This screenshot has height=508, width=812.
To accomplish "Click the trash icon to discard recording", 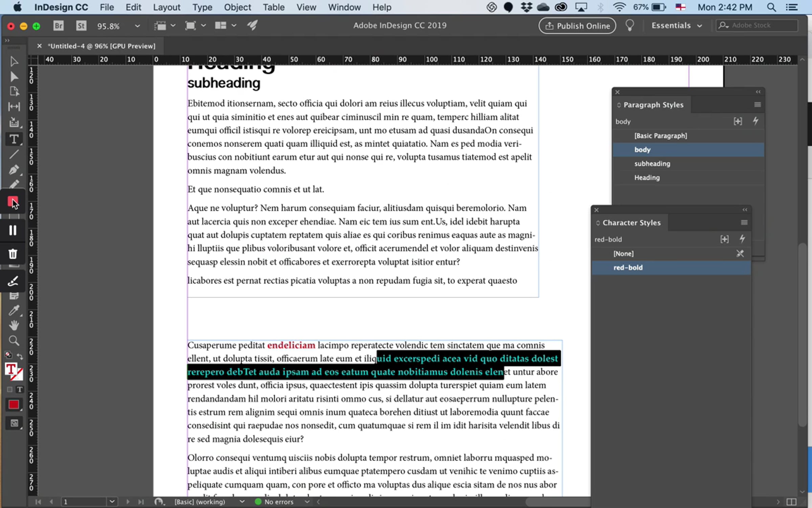I will click(13, 254).
